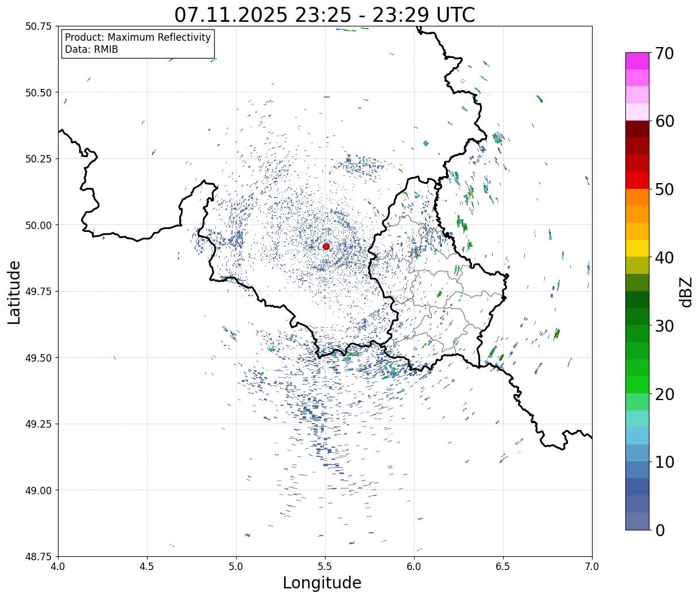Pick the yellow swatch above 40 dBZ
700x597 pixels.
point(637,249)
